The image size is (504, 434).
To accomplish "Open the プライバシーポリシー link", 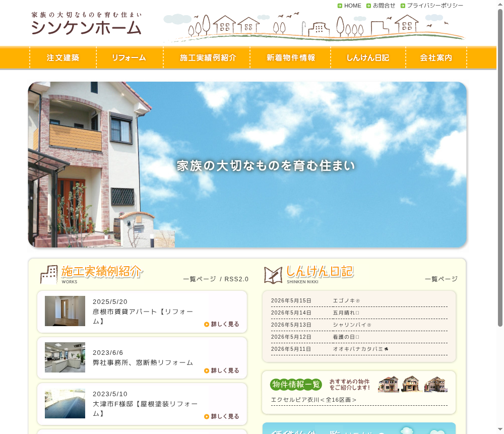I will point(435,6).
